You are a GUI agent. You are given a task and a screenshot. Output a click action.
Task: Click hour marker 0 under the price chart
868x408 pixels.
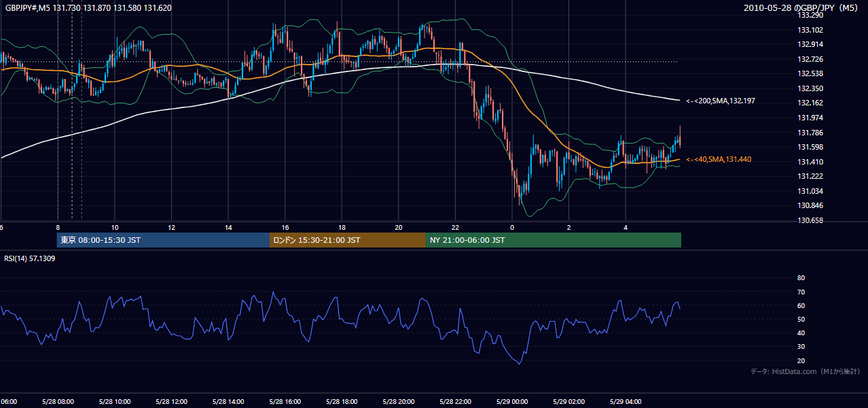click(x=511, y=228)
